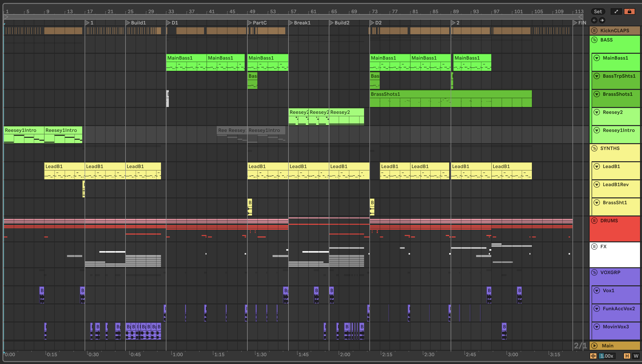Click the next locator arrow button
The height and width of the screenshot is (364, 642).
click(x=602, y=20)
